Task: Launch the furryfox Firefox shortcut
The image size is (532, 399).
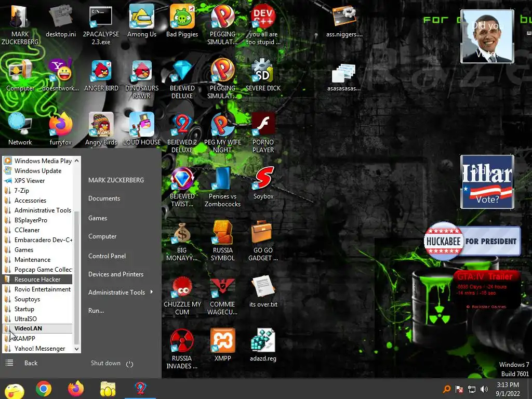Action: click(61, 129)
